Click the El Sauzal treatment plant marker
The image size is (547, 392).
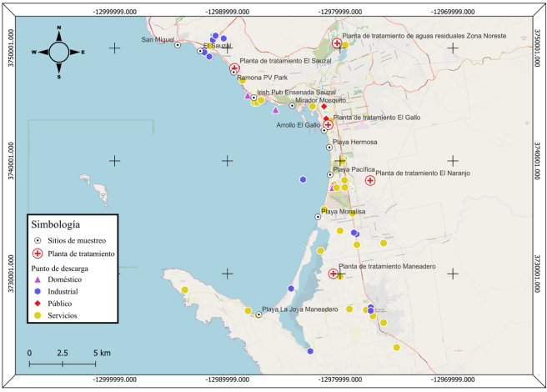pos(235,68)
